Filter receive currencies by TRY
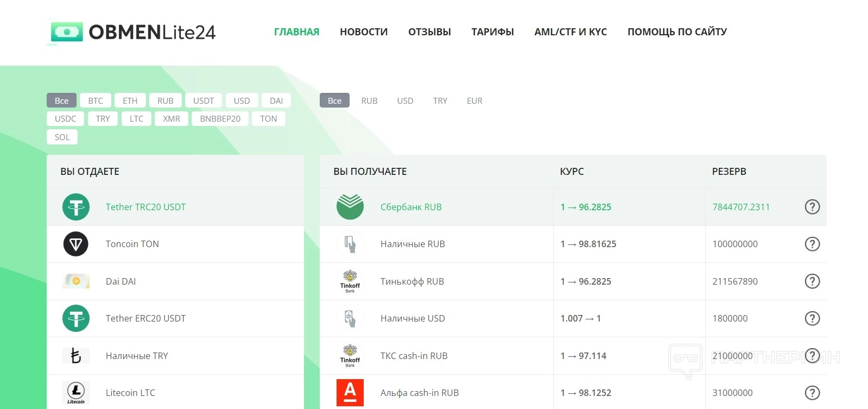Image resolution: width=868 pixels, height=409 pixels. (440, 100)
